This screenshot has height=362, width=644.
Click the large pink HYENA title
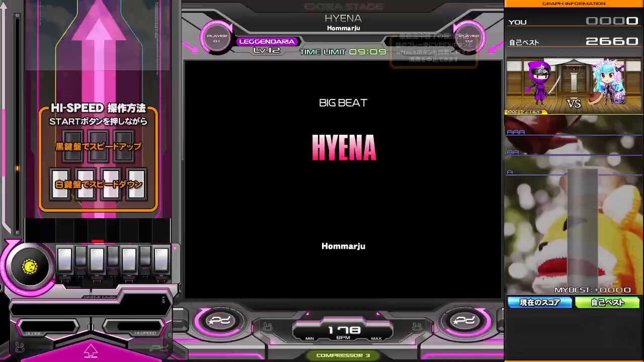[344, 148]
